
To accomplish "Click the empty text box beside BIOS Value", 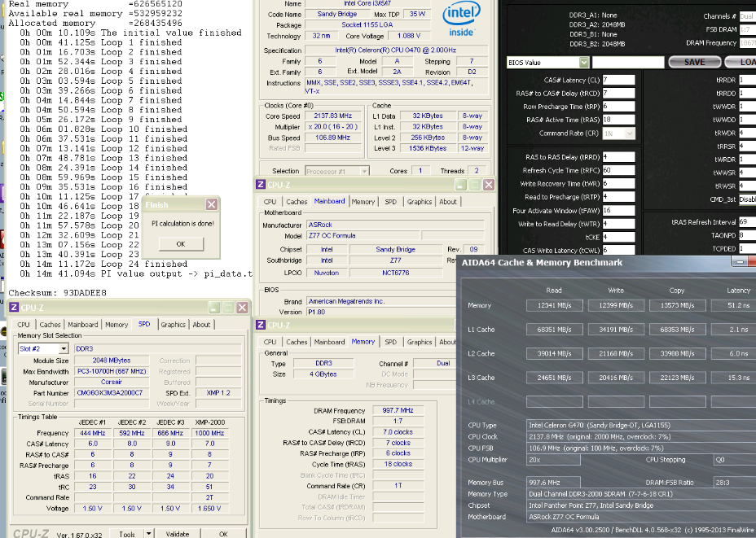I will pos(628,62).
